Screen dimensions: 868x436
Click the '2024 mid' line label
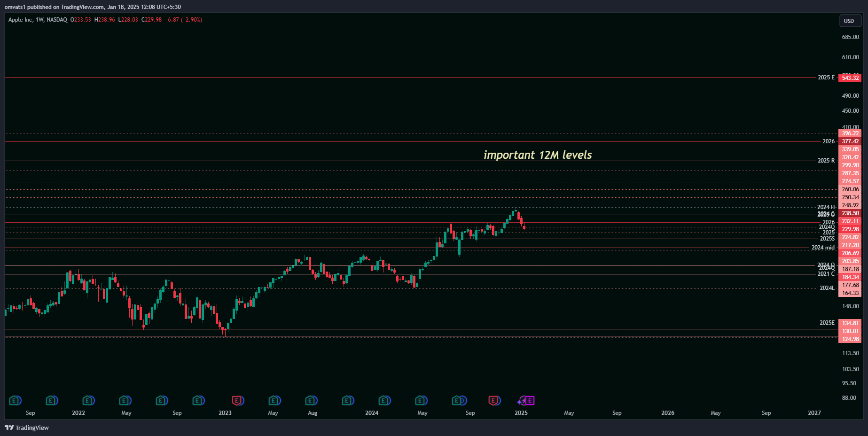click(823, 248)
